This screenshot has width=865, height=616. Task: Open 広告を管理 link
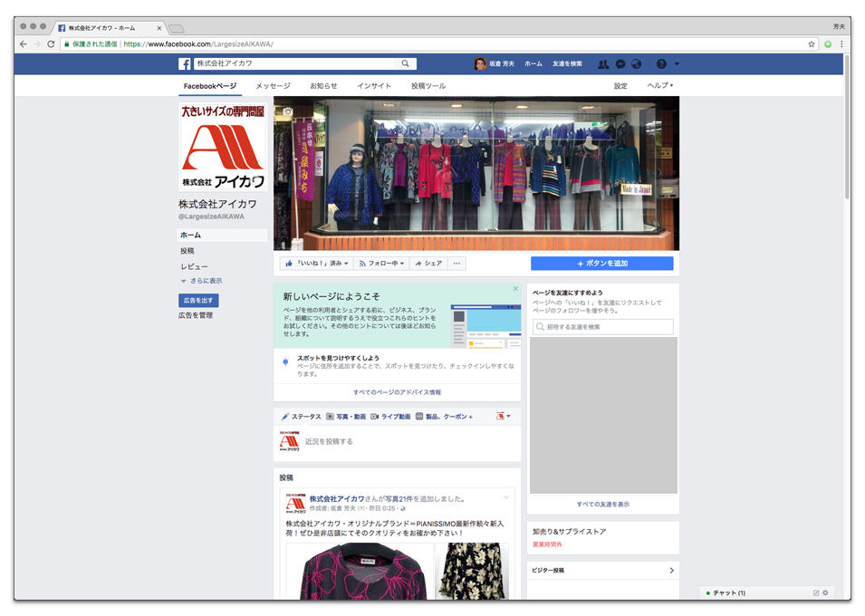(196, 315)
